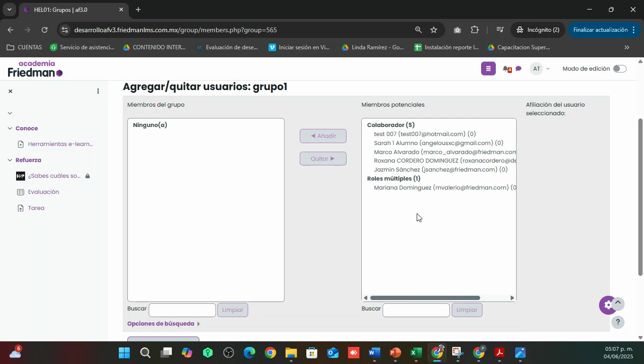644x364 pixels.
Task: Click the Quitar button
Action: 323,159
